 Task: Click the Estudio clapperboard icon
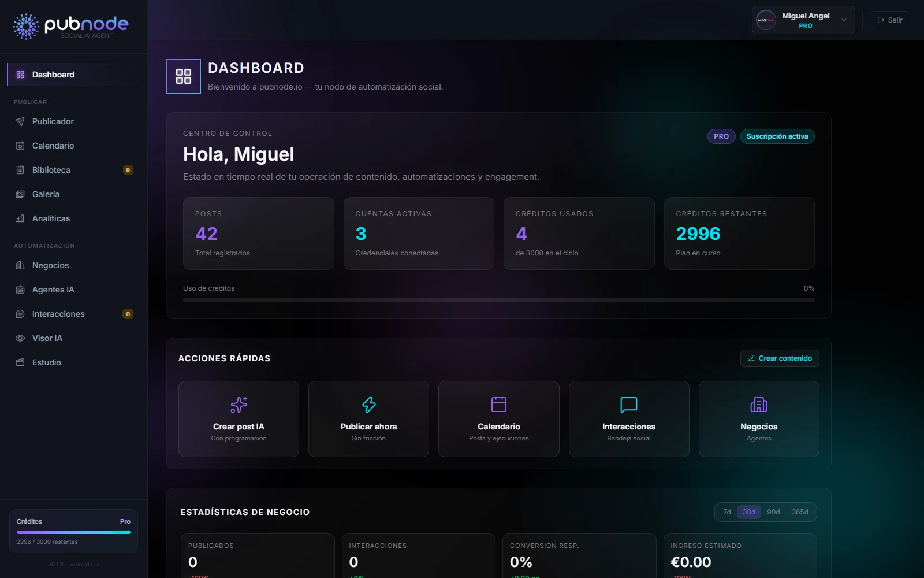(x=20, y=362)
